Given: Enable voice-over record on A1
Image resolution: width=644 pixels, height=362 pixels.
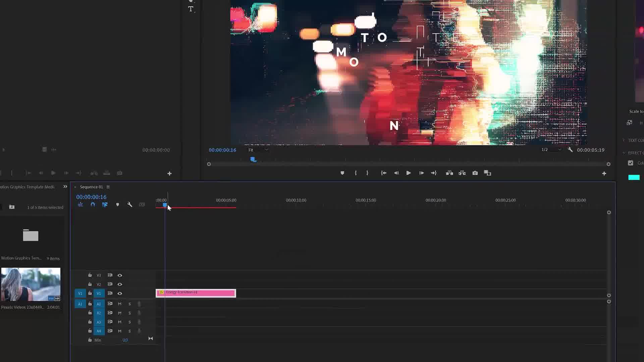Looking at the screenshot, I should point(139,304).
